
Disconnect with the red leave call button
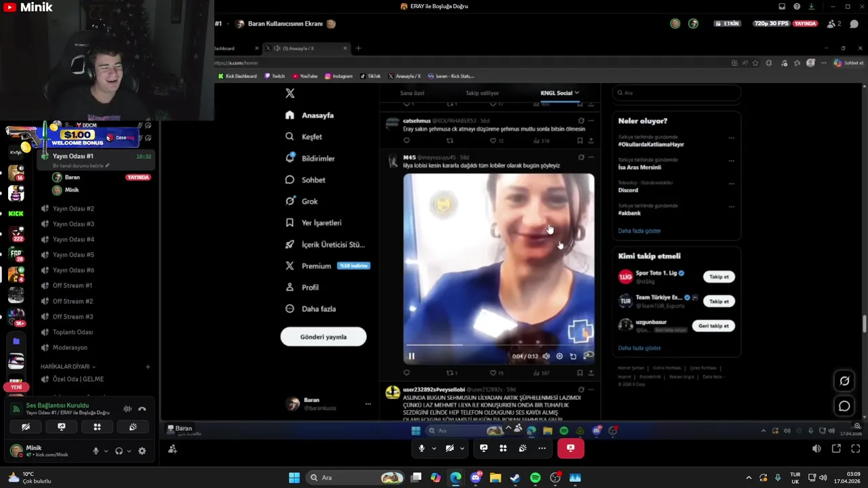tap(570, 448)
